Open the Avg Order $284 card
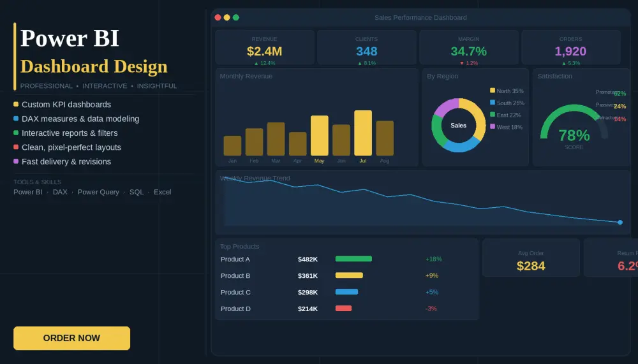This screenshot has width=638, height=364. pyautogui.click(x=531, y=258)
